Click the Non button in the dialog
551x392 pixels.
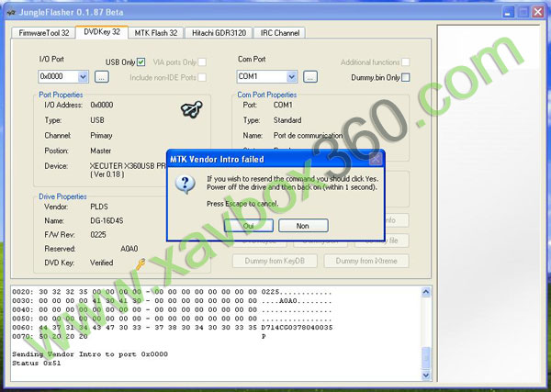pos(303,226)
